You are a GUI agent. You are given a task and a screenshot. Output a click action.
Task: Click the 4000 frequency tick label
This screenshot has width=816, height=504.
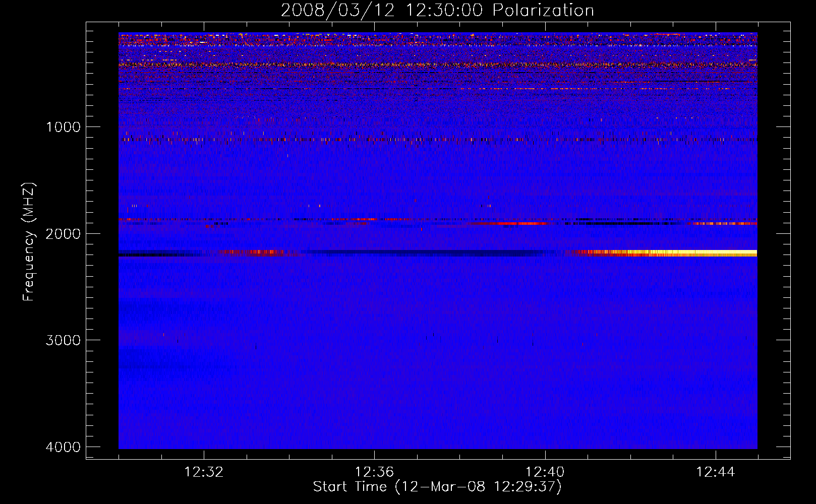point(63,447)
